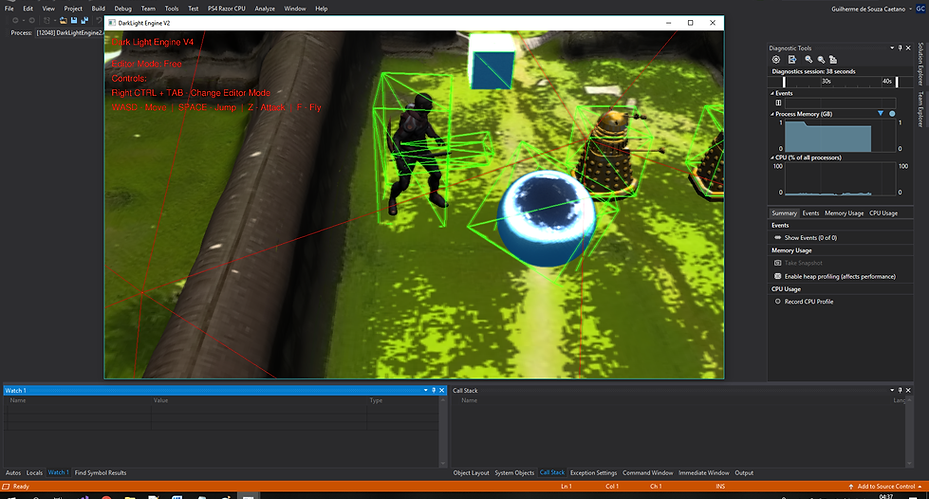Open the Build menu

[98, 8]
